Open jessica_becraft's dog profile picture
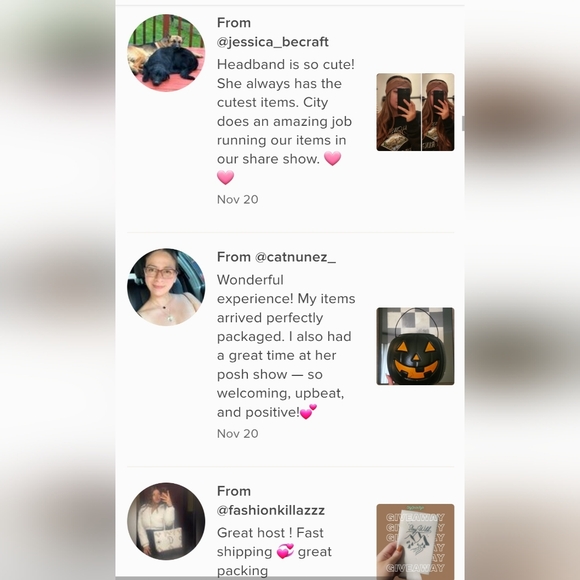 tap(166, 53)
